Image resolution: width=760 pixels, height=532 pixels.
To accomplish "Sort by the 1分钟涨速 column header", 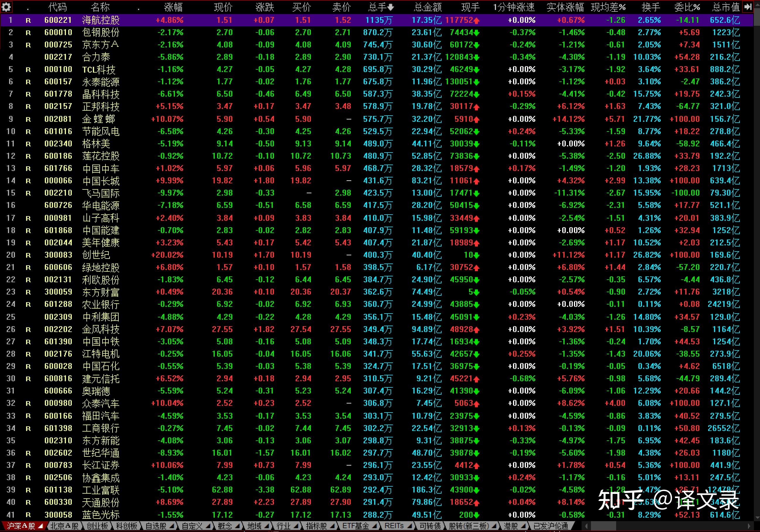I will [x=514, y=7].
